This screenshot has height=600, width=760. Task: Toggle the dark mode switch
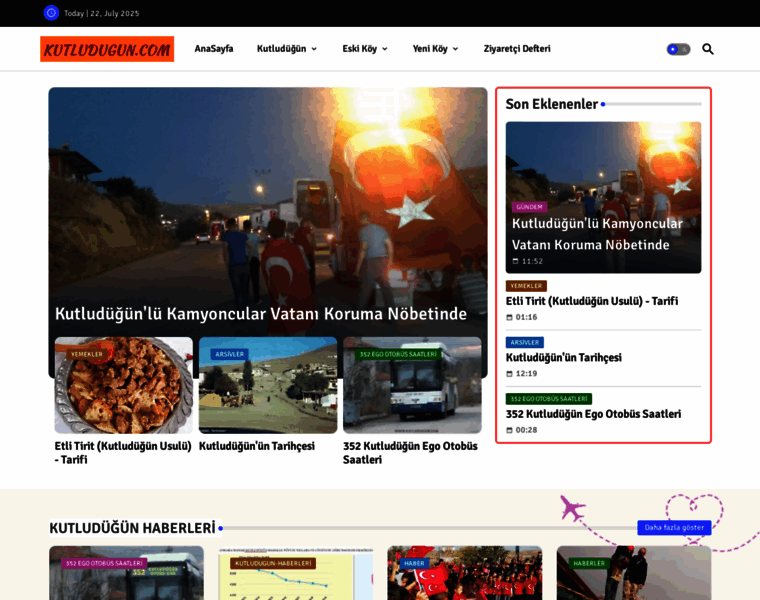pos(678,49)
